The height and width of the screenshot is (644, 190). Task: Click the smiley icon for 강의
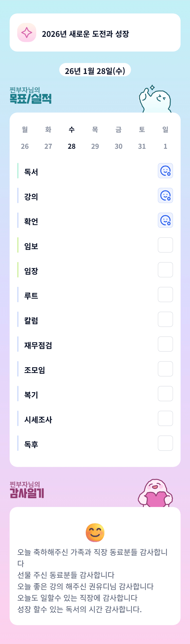(165, 195)
